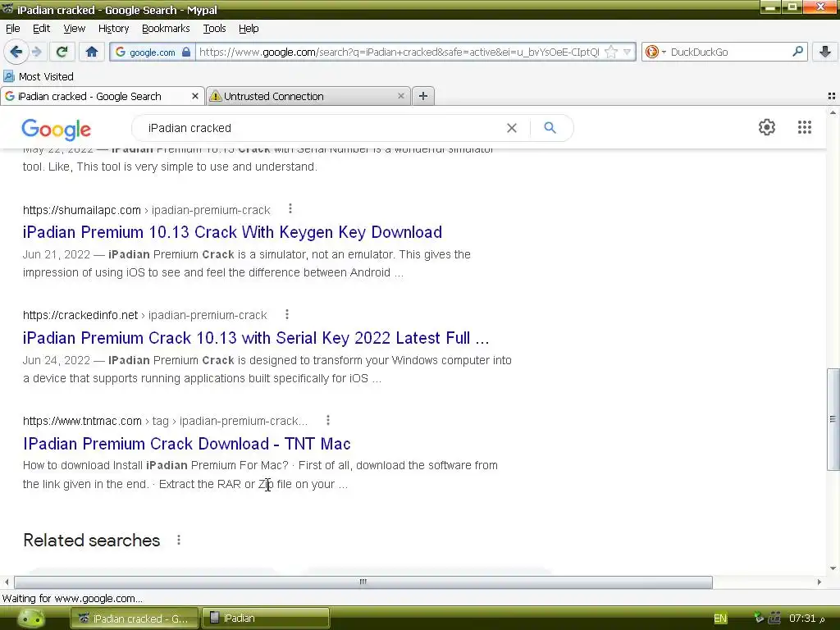
Task: Open the DuckDuckGo search engine selector
Action: [655, 52]
